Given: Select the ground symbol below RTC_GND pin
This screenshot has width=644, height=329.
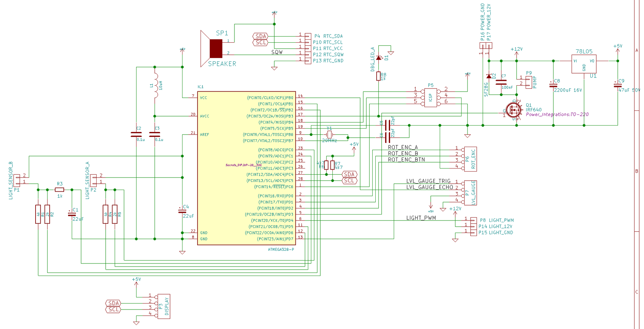Looking at the screenshot, I should [274, 68].
